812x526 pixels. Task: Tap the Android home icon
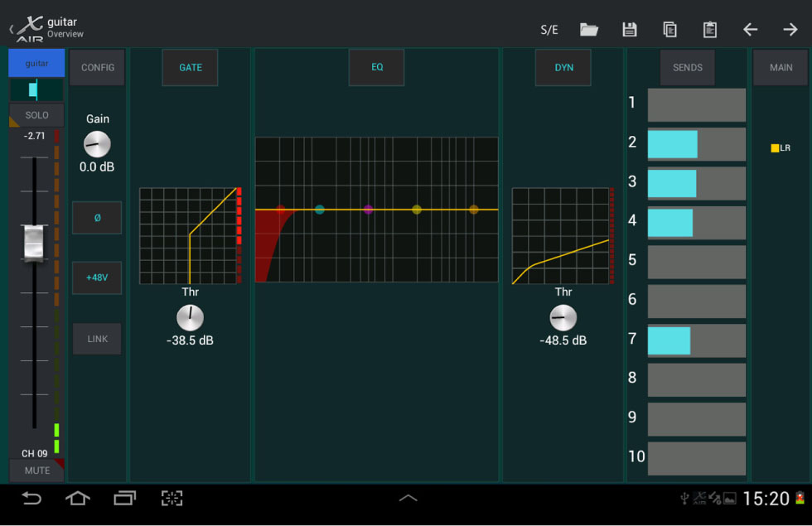point(78,498)
